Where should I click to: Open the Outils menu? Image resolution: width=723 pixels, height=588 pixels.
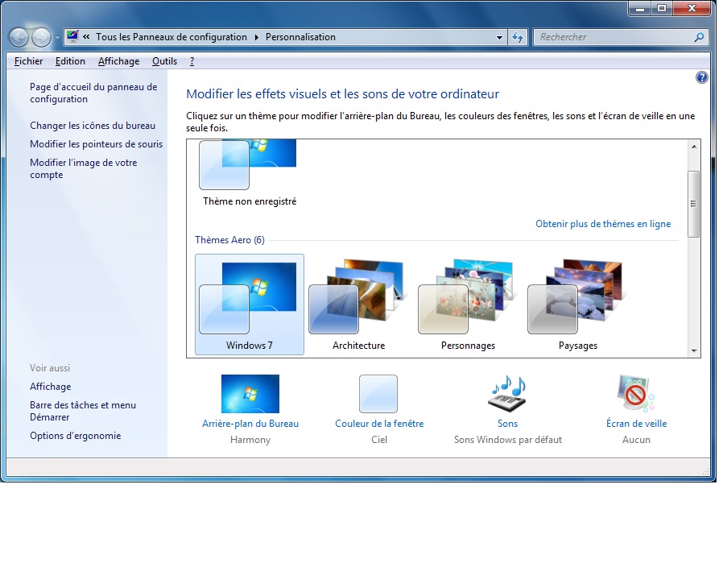coord(164,61)
